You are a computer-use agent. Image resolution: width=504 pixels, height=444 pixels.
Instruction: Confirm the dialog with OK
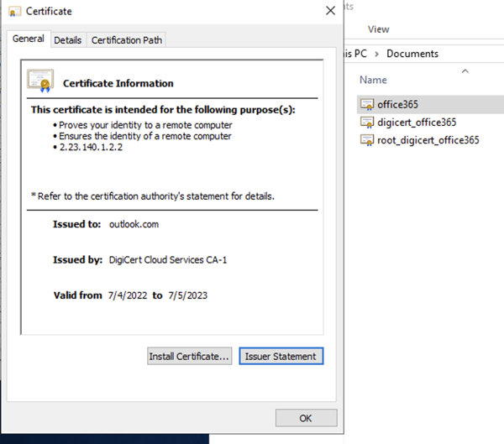point(306,417)
